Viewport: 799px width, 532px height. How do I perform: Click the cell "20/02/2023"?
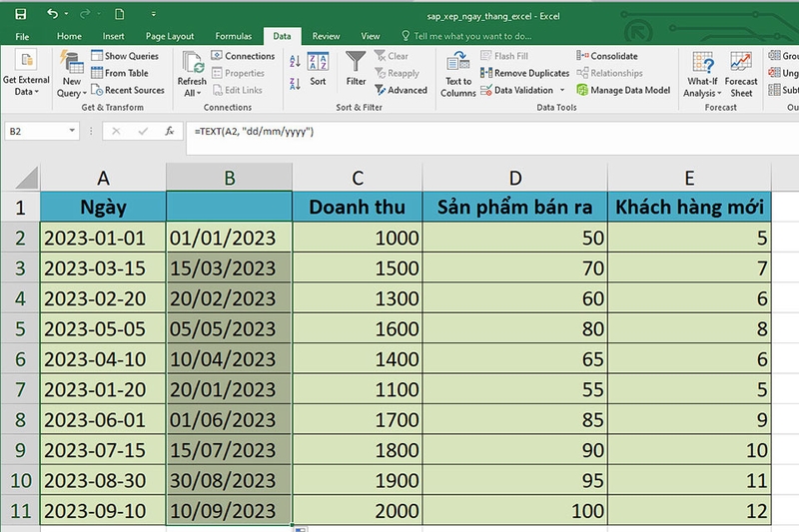click(229, 298)
